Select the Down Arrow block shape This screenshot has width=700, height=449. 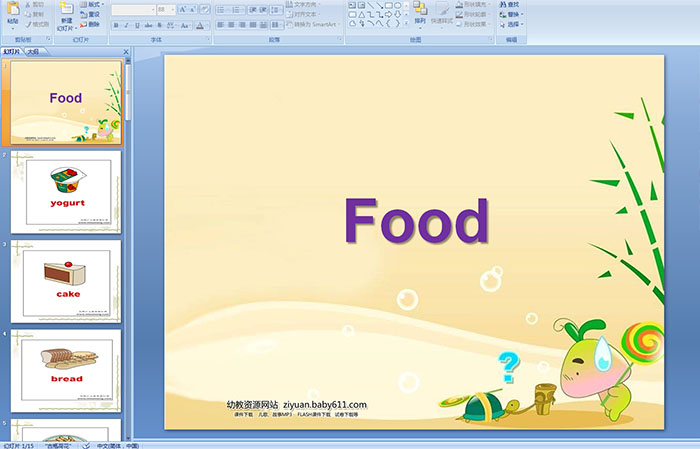click(397, 14)
